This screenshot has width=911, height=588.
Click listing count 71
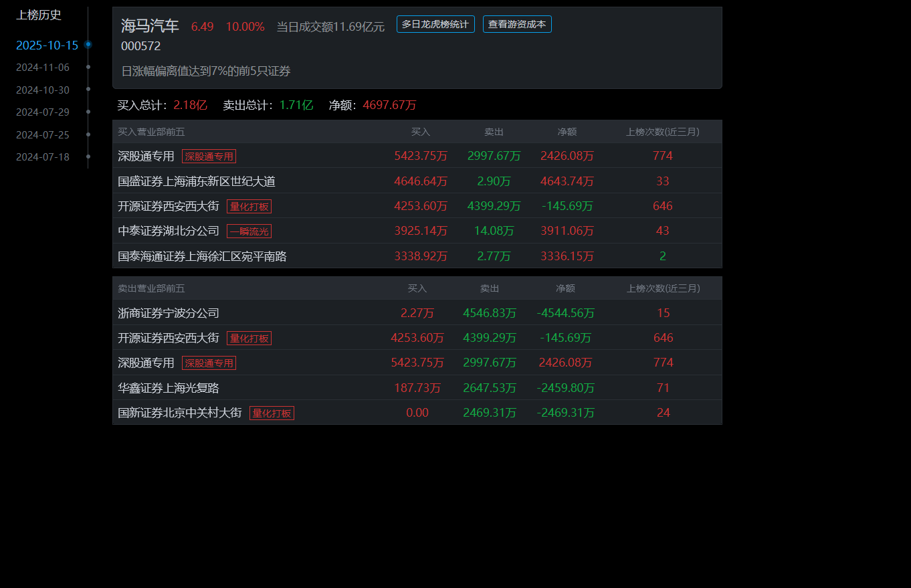tap(664, 388)
